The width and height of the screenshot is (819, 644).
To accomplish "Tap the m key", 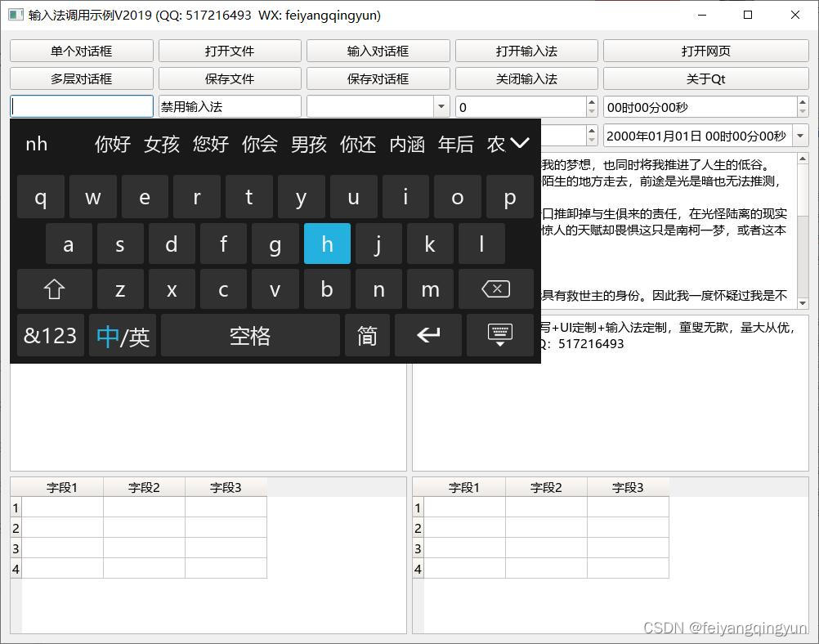I will point(431,289).
